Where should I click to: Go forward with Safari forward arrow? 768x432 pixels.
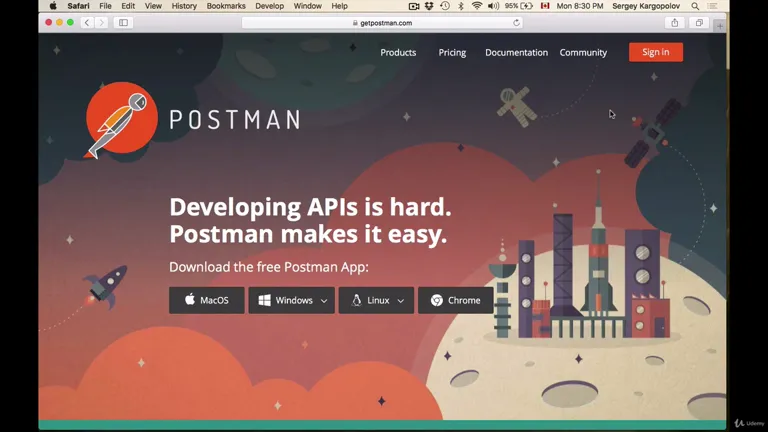pyautogui.click(x=101, y=23)
